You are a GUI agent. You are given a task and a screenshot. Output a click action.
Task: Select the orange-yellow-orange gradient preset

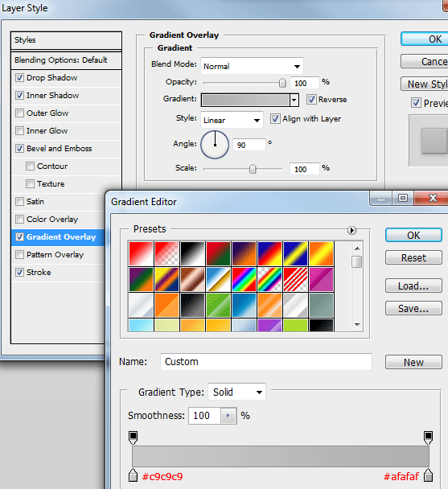pyautogui.click(x=322, y=253)
